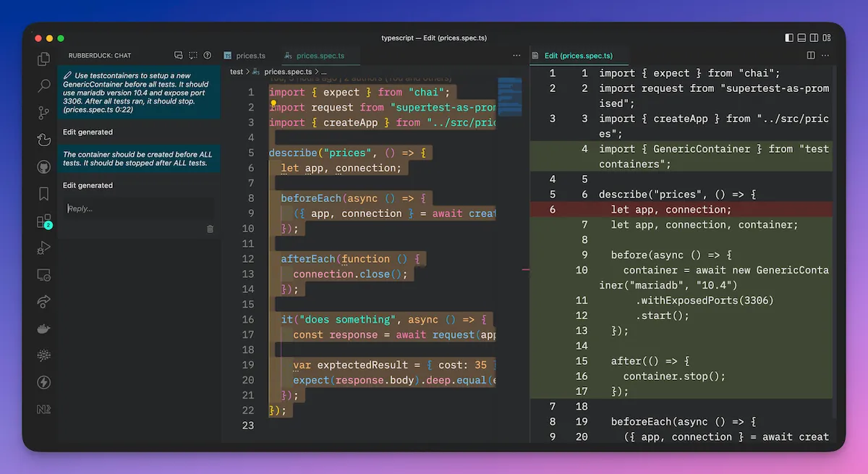Toggle the bottom panel visibility

tap(801, 38)
